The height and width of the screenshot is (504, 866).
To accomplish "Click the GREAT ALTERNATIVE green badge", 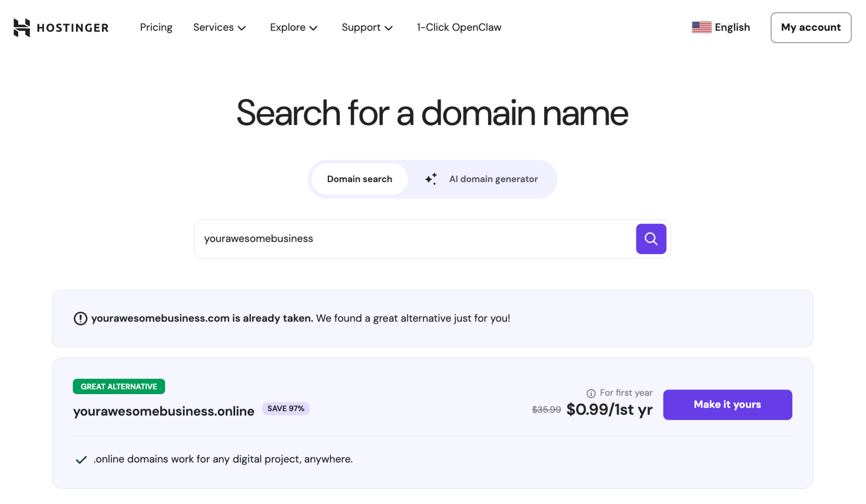I will [x=118, y=386].
